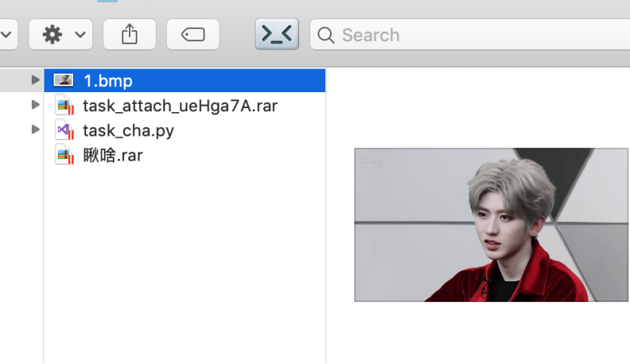Click the 瞅啥.rar archive icon

click(x=64, y=155)
